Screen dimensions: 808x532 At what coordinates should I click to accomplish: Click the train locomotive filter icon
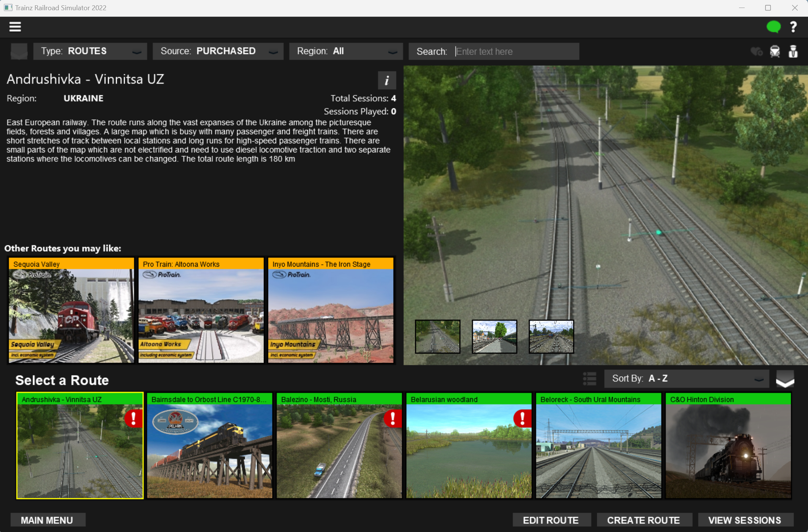pyautogui.click(x=775, y=51)
